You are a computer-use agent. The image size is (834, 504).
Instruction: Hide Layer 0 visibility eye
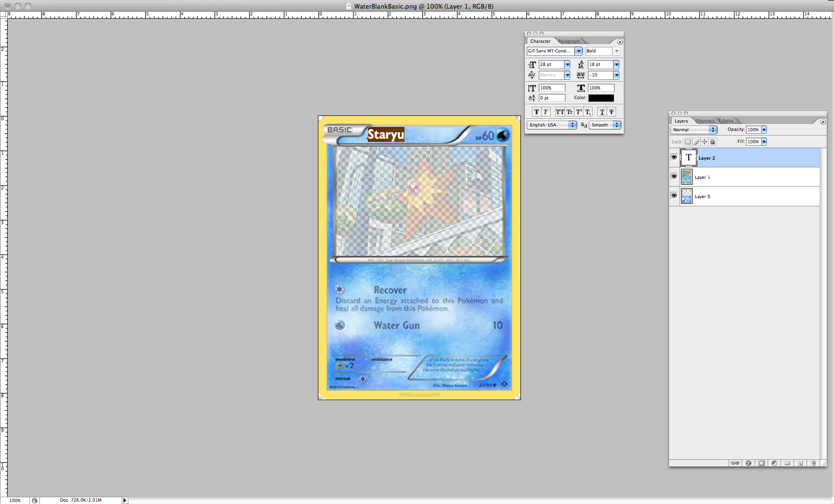674,196
